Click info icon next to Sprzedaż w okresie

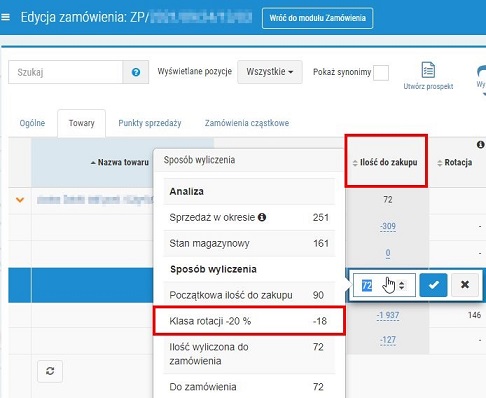point(262,217)
